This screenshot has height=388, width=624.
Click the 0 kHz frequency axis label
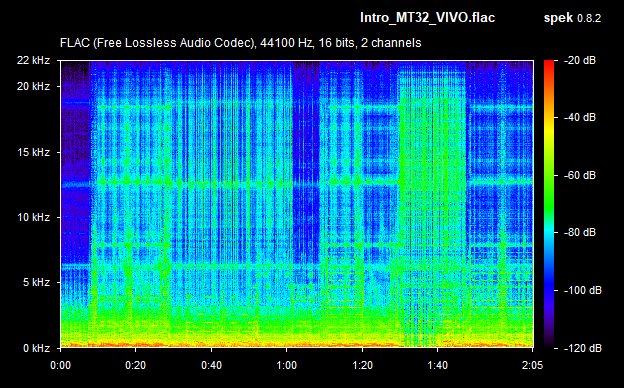(x=36, y=348)
